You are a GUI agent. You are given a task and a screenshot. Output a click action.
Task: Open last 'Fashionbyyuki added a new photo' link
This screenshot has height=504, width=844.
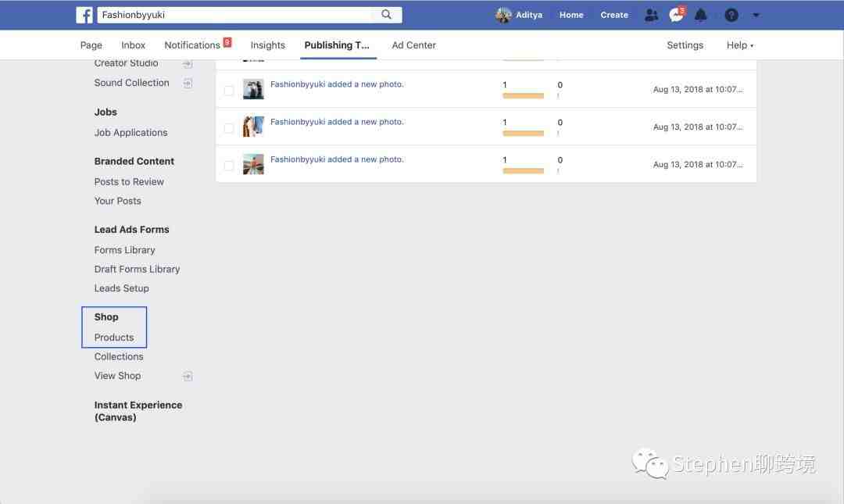click(336, 159)
